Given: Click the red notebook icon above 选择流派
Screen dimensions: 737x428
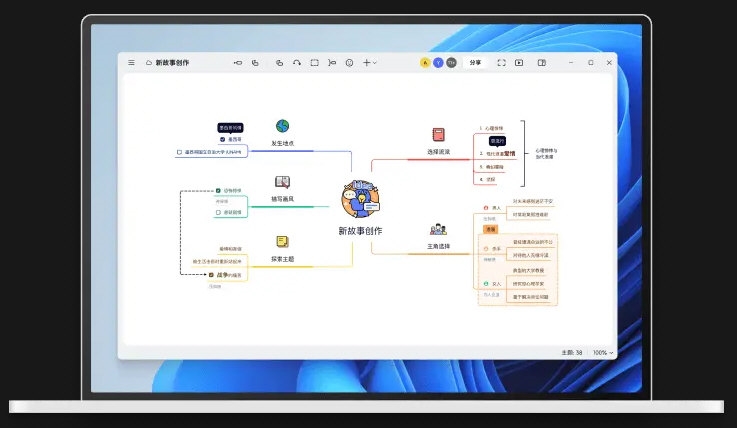Looking at the screenshot, I should (x=439, y=135).
